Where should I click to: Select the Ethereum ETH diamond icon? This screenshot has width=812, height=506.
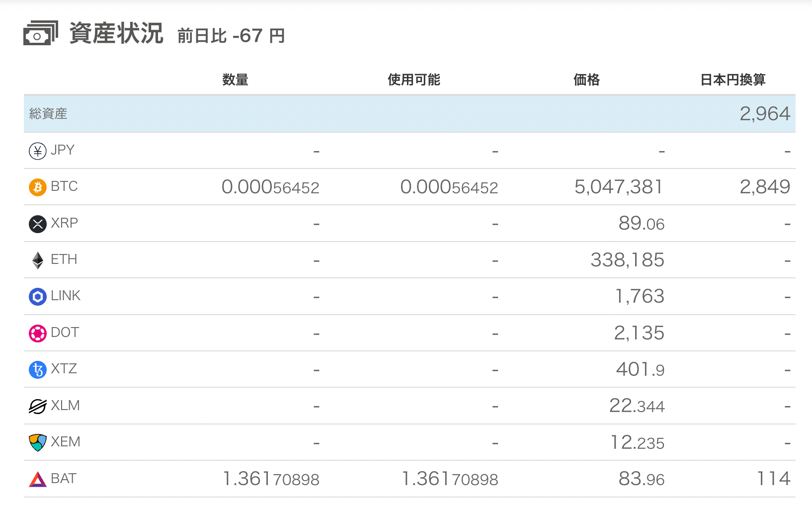38,260
